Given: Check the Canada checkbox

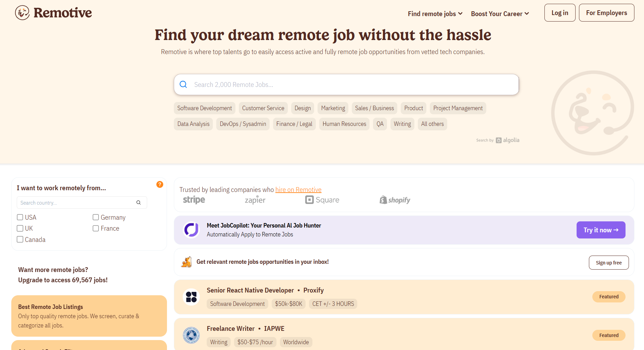Looking at the screenshot, I should 20,239.
